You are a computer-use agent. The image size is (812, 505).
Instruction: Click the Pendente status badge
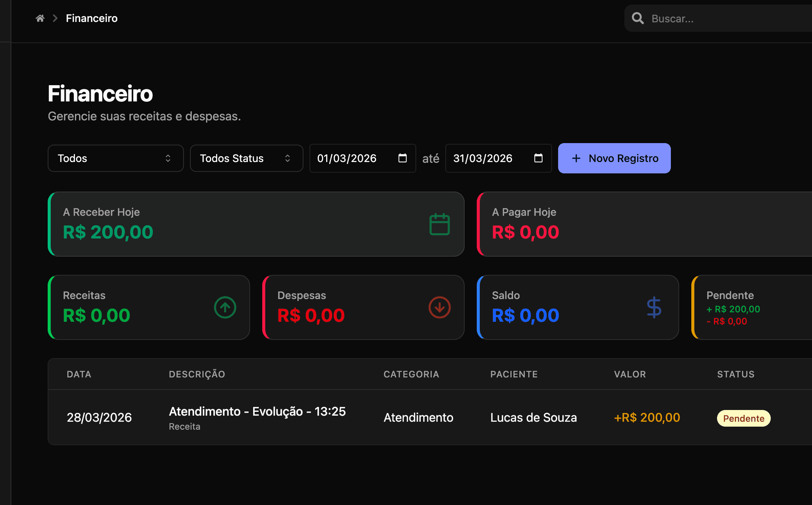point(744,418)
